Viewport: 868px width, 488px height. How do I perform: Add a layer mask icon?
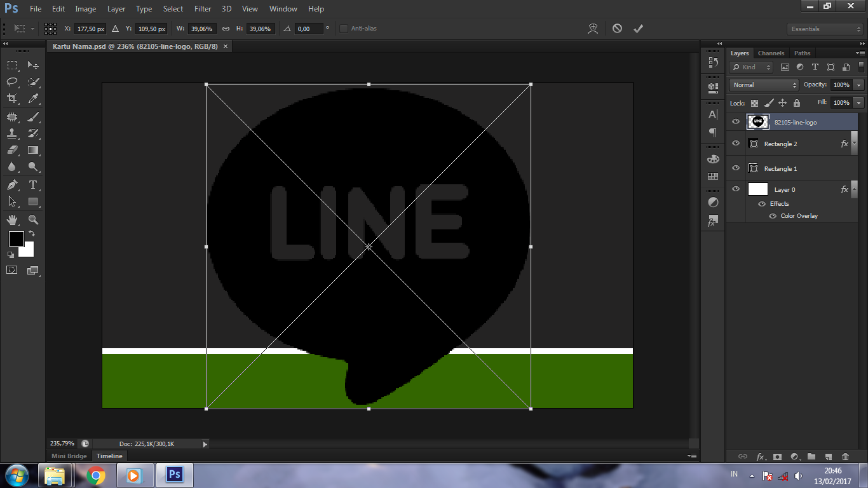(x=777, y=456)
